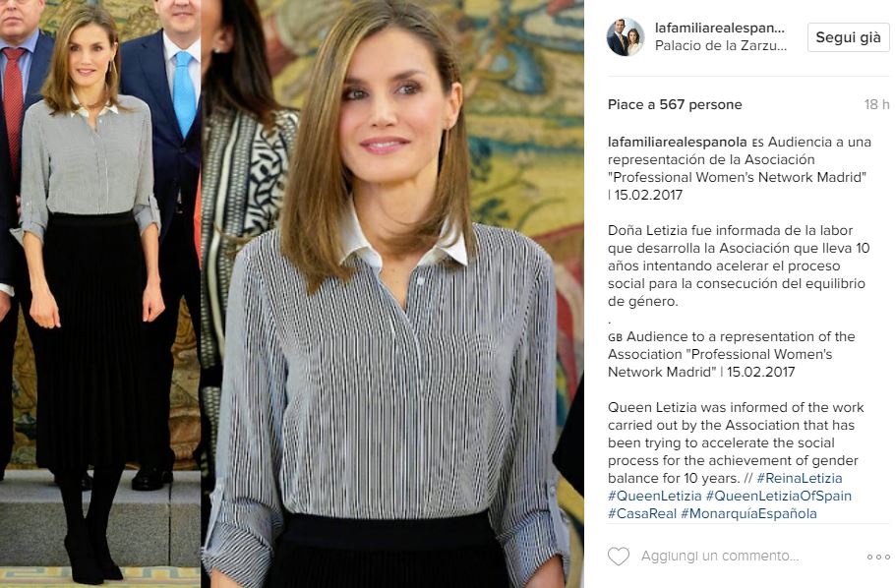This screenshot has height=588, width=895.
Task: Open hashtag #ReinaLetizia
Action: click(799, 478)
